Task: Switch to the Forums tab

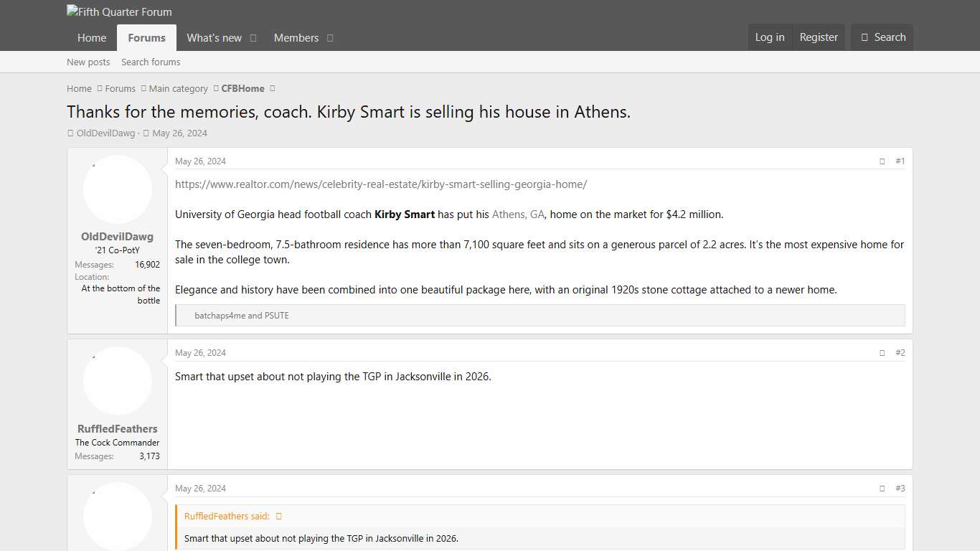Action: click(x=146, y=37)
